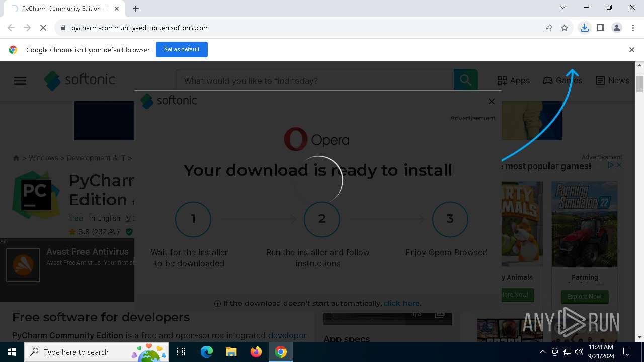Launch Microsoft Edge from taskbar
Viewport: 644px width, 362px height.
(207, 352)
